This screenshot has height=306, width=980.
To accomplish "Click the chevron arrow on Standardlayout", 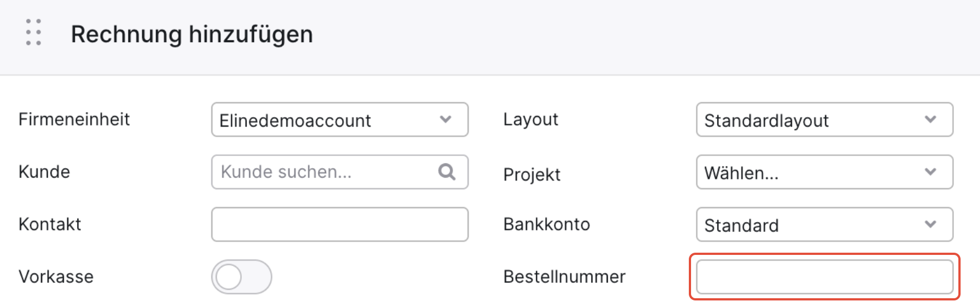I will pyautogui.click(x=930, y=119).
